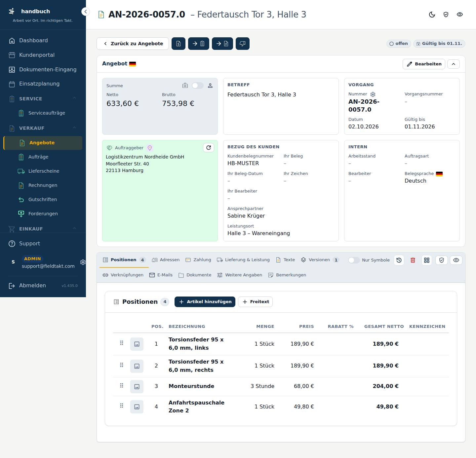Enable Nur Symbole toggle
This screenshot has height=458, width=476.
[x=354, y=260]
